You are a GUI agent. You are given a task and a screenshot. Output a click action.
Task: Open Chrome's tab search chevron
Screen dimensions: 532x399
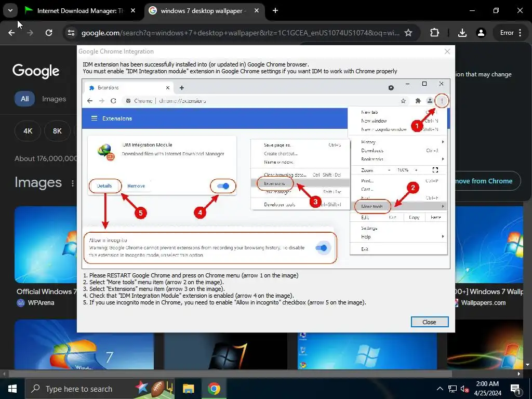10,10
